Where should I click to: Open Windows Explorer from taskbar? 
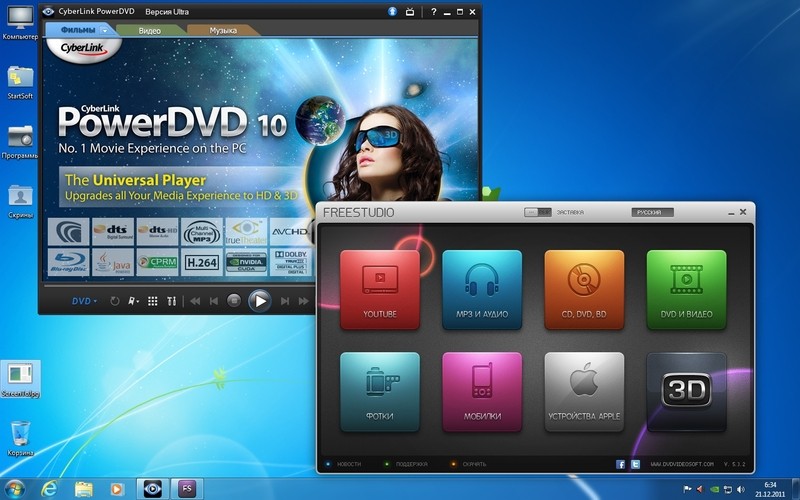[83, 489]
